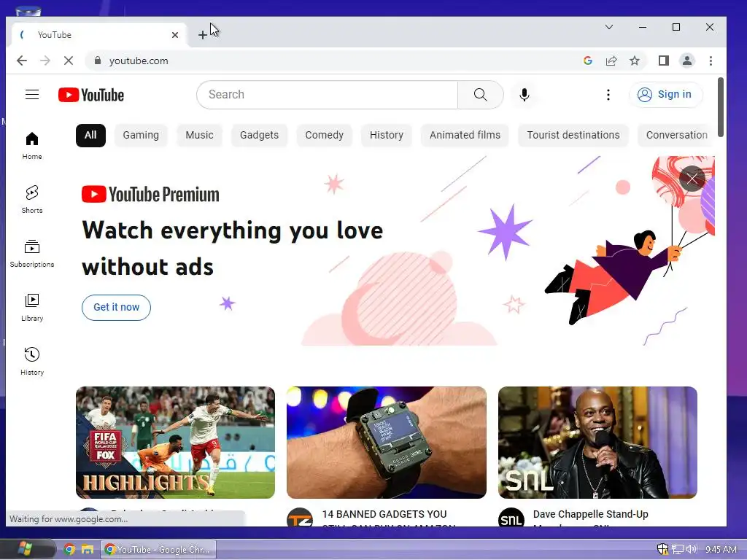
Task: Open Shorts from the sidebar
Action: [32, 200]
